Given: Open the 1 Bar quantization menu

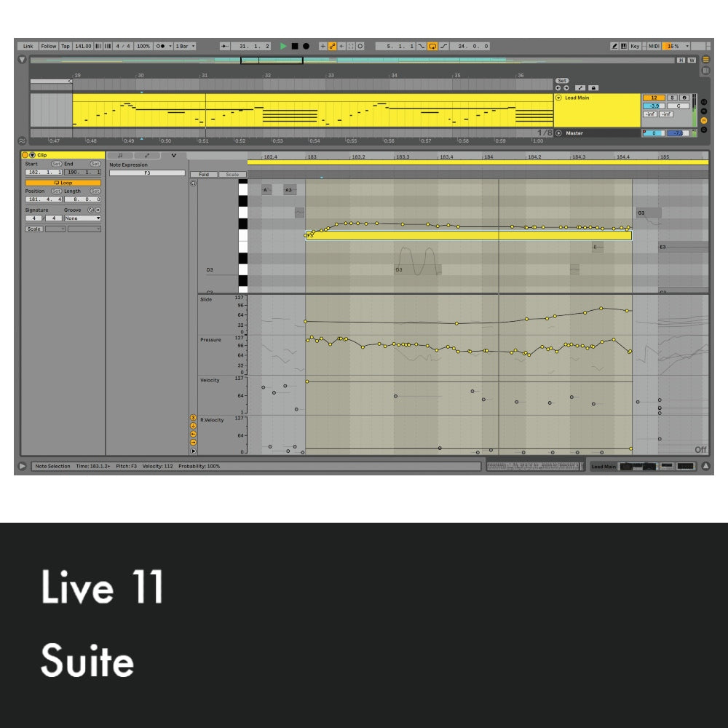Looking at the screenshot, I should click(184, 46).
